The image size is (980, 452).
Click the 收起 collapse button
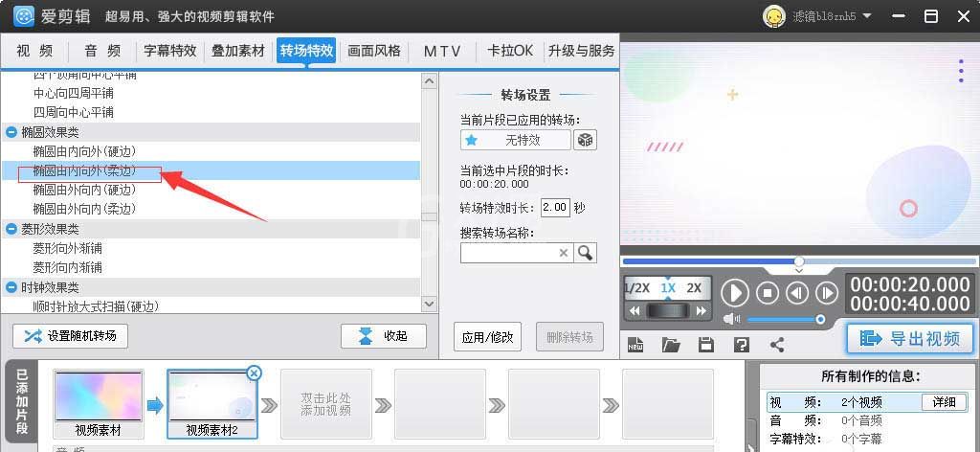(x=383, y=336)
